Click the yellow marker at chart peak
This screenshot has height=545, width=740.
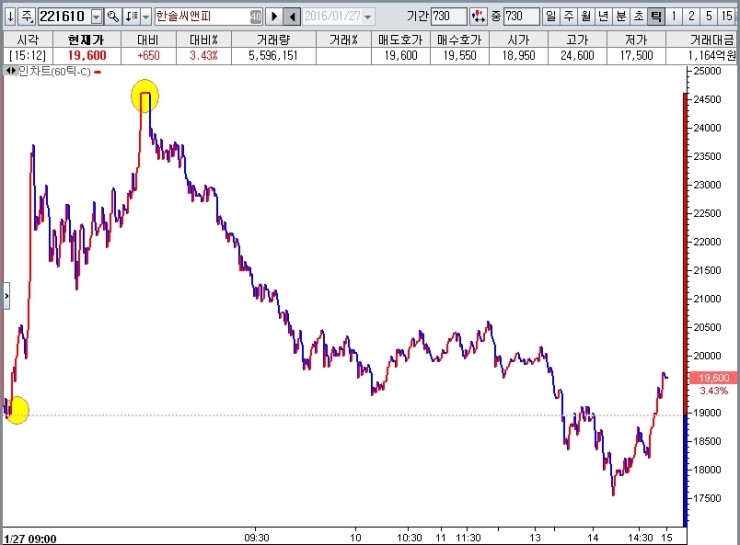pyautogui.click(x=145, y=95)
